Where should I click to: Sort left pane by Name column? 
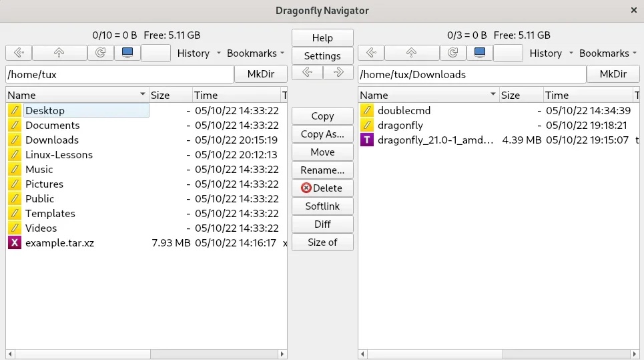tap(77, 96)
